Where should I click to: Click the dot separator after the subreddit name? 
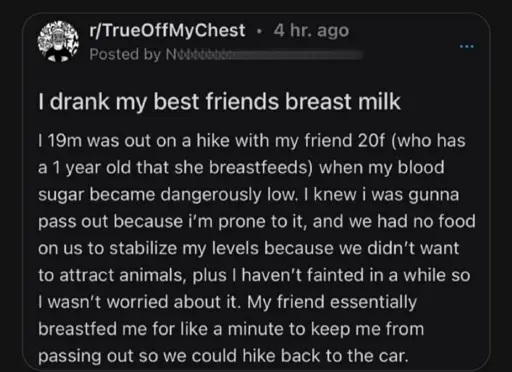(x=259, y=32)
